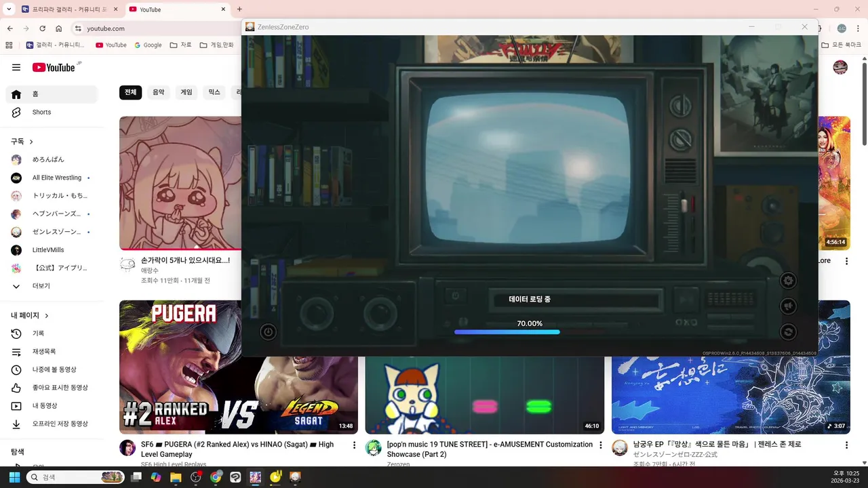Click browser back arrow
Viewport: 868px width, 488px height.
tap(10, 28)
